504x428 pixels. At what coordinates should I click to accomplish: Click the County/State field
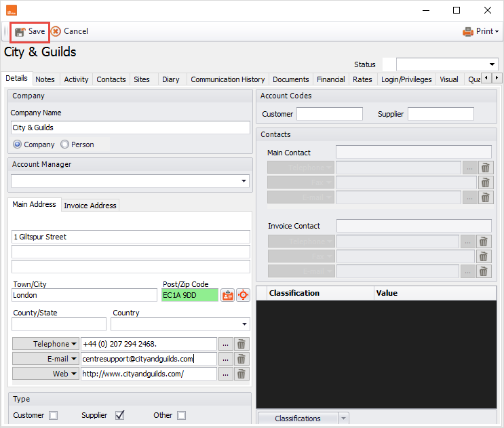click(x=59, y=324)
